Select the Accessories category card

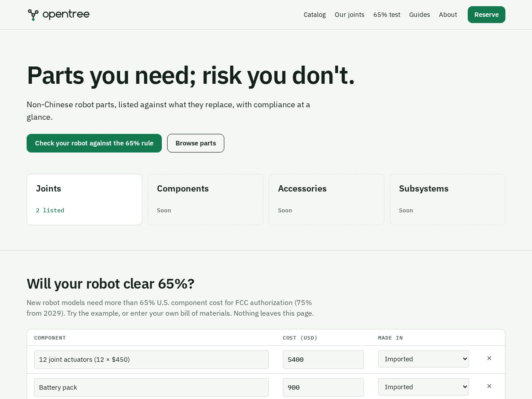tap(326, 199)
